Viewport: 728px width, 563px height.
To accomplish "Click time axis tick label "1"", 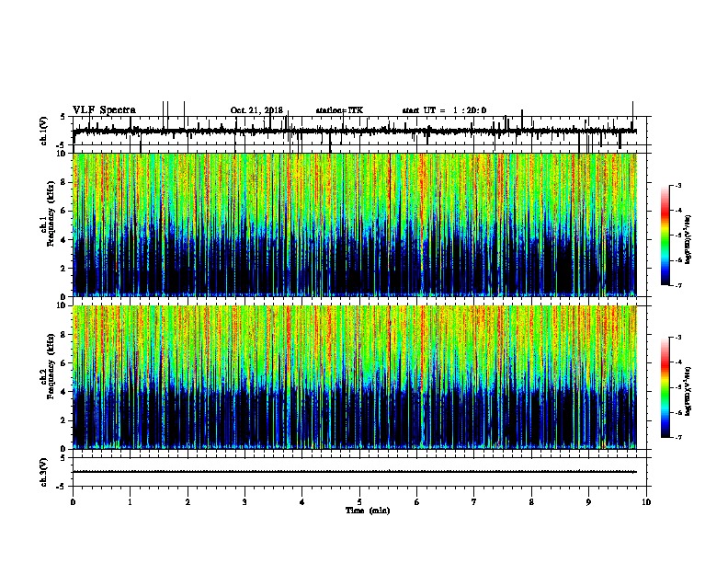I will coord(131,502).
